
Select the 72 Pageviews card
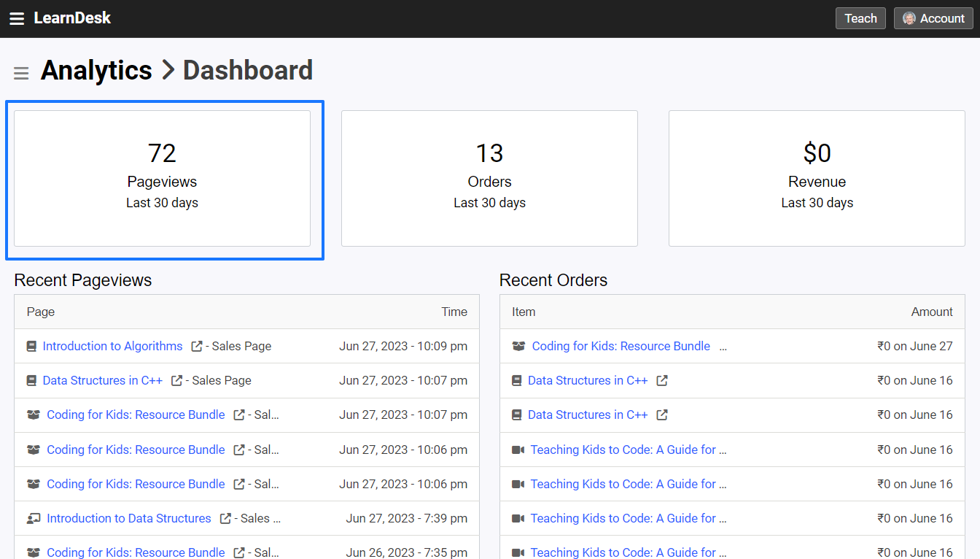click(x=162, y=178)
